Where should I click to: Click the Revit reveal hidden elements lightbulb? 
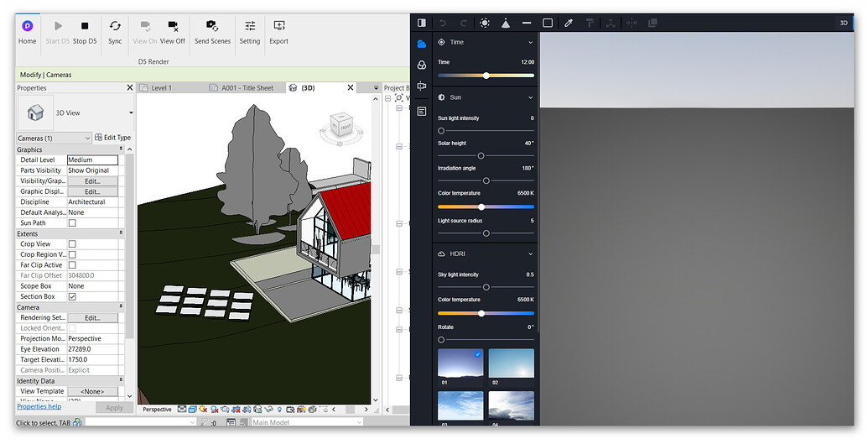tap(279, 410)
